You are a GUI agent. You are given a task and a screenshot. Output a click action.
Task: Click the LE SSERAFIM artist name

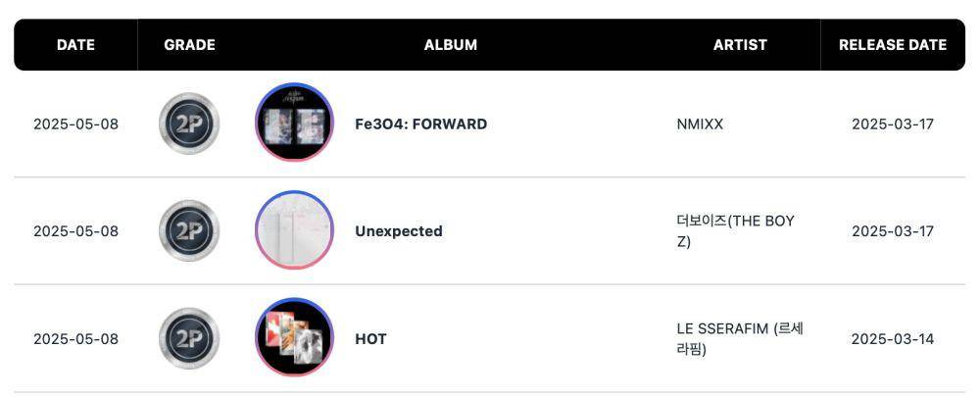[739, 339]
